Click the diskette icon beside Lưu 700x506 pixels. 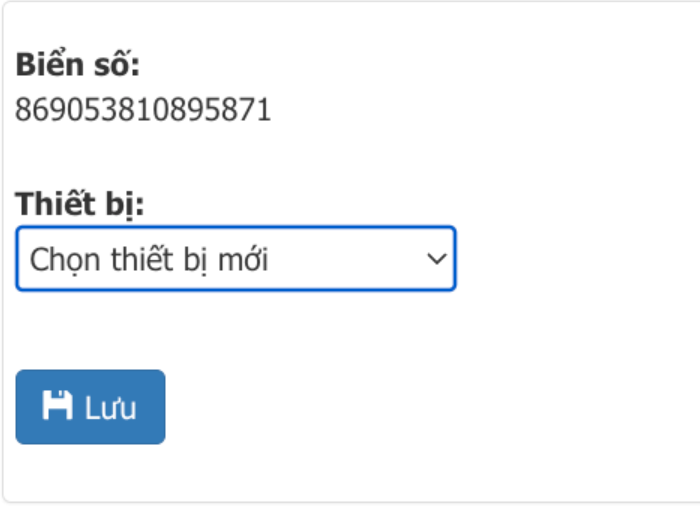(x=57, y=406)
